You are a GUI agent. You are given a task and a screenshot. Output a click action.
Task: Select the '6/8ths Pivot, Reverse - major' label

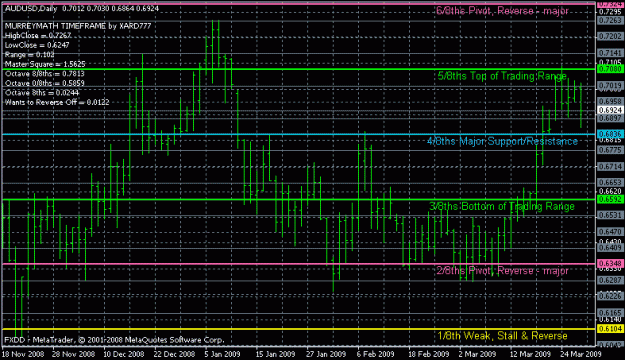click(x=502, y=11)
